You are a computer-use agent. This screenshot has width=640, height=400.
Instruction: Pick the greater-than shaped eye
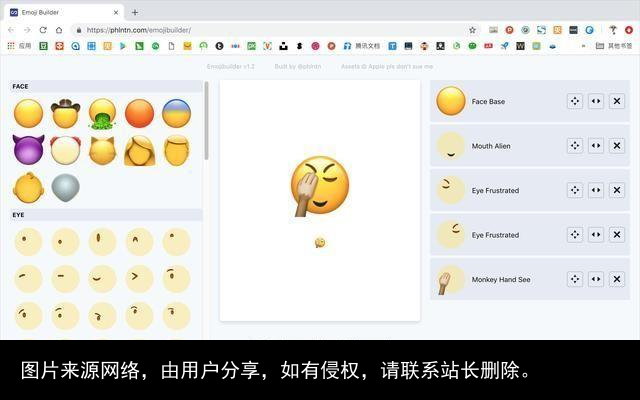tap(139, 279)
